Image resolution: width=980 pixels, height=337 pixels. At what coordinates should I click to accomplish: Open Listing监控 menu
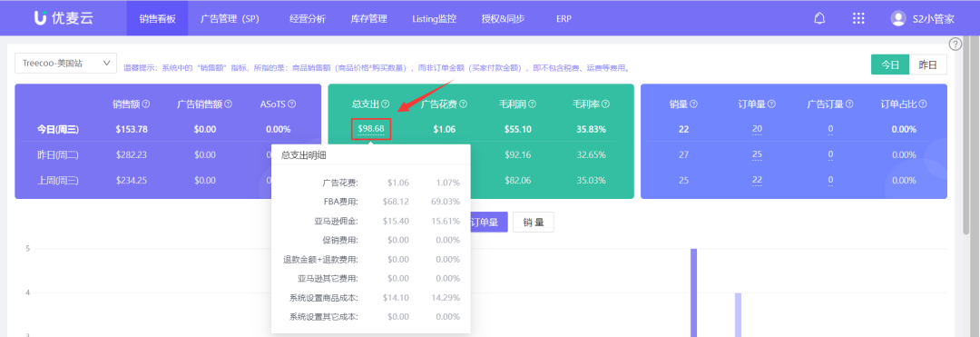(x=435, y=18)
